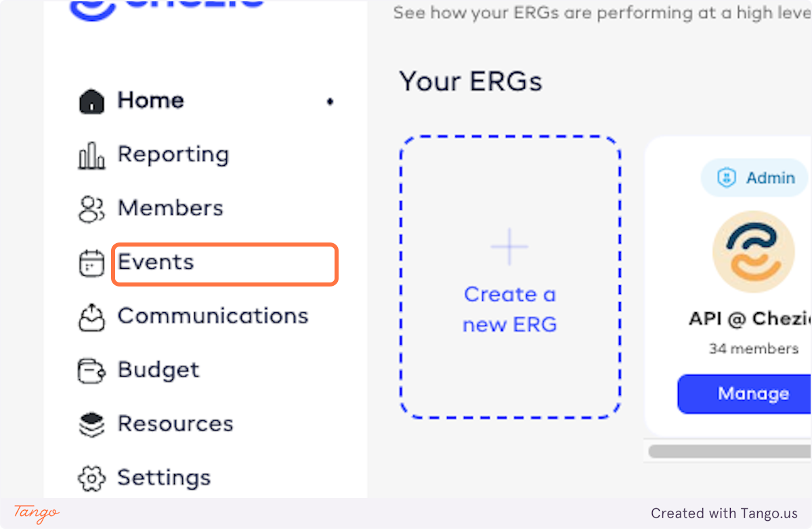Click the Members people icon
The image size is (812, 529).
coord(91,209)
